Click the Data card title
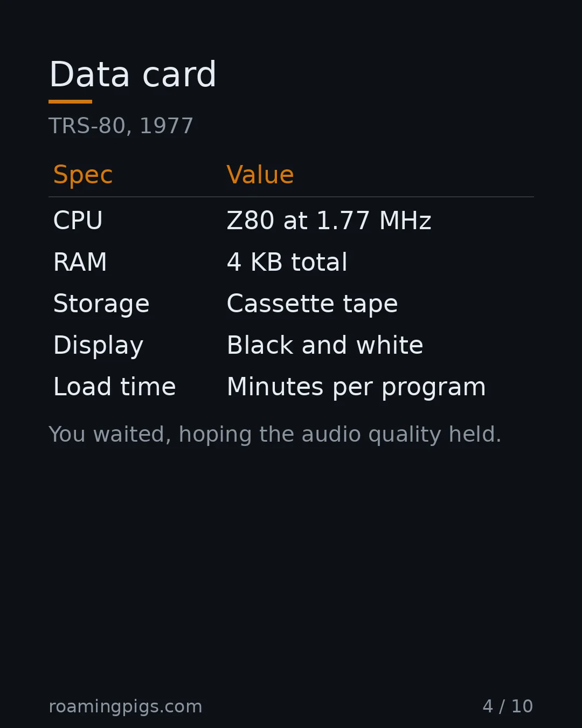 (133, 74)
